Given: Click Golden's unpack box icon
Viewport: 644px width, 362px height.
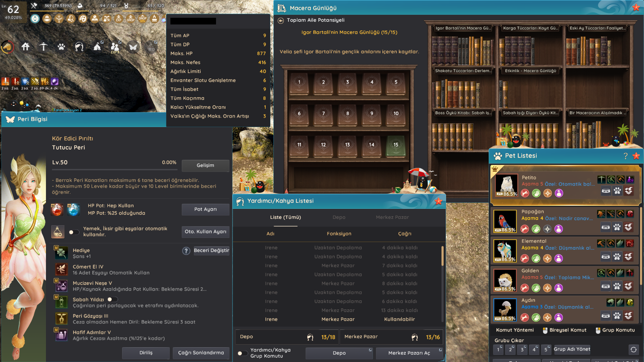Looking at the screenshot, I should (629, 286).
